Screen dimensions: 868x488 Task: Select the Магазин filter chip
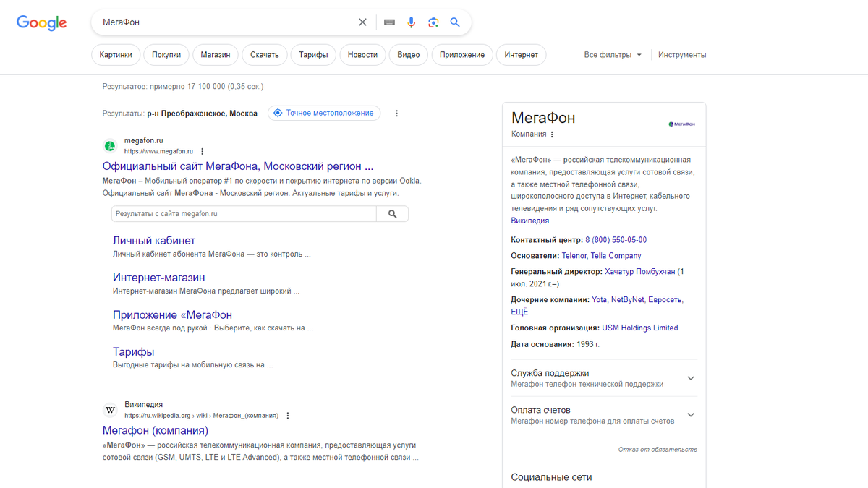pos(216,55)
